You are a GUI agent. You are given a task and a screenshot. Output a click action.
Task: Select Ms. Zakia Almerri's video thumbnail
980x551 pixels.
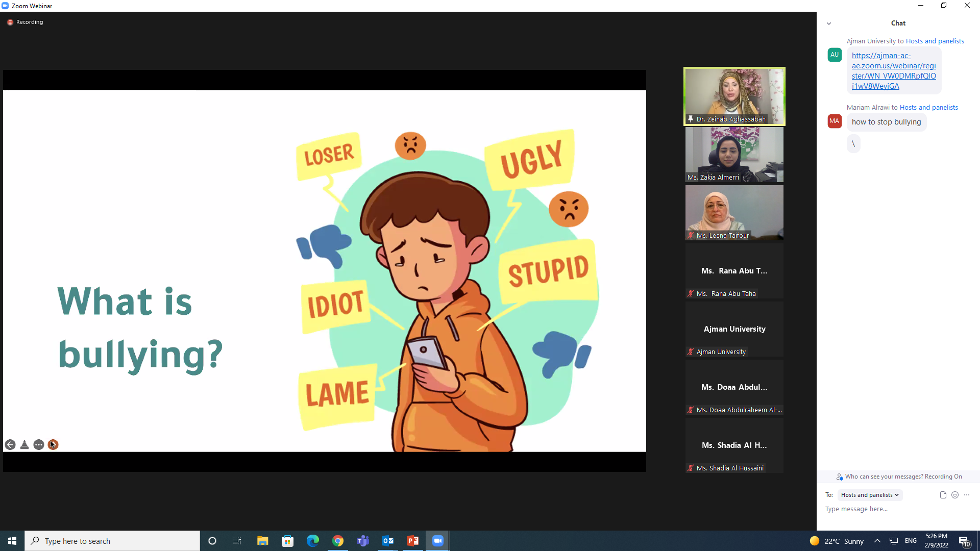point(734,154)
